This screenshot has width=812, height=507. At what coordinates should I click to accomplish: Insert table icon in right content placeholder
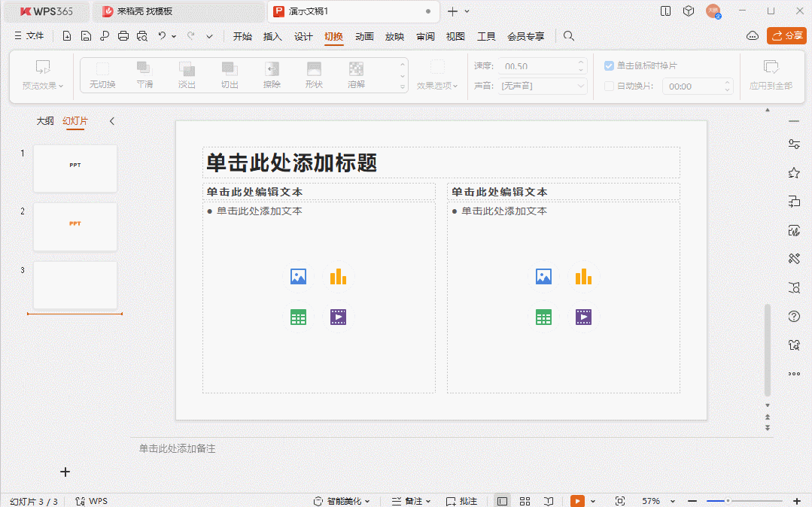pos(543,317)
